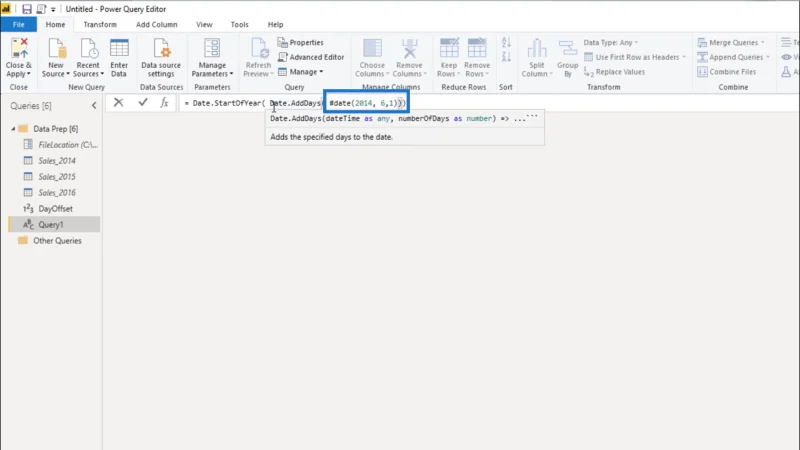Click the Close & Apply icon

(19, 49)
